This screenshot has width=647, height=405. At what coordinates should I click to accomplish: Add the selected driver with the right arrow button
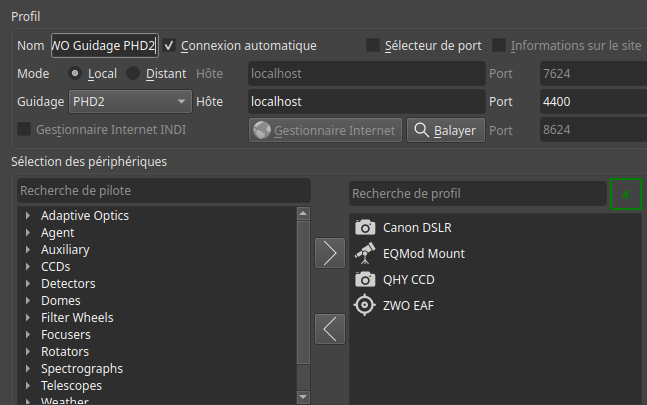point(329,253)
